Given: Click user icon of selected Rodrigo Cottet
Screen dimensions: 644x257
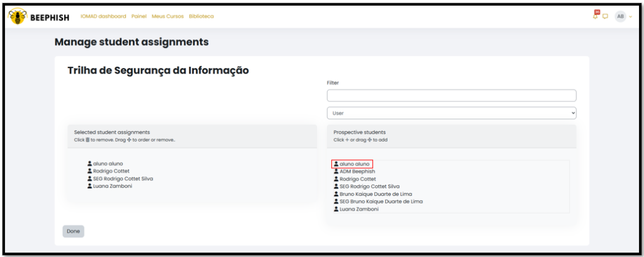Looking at the screenshot, I should click(x=89, y=171).
